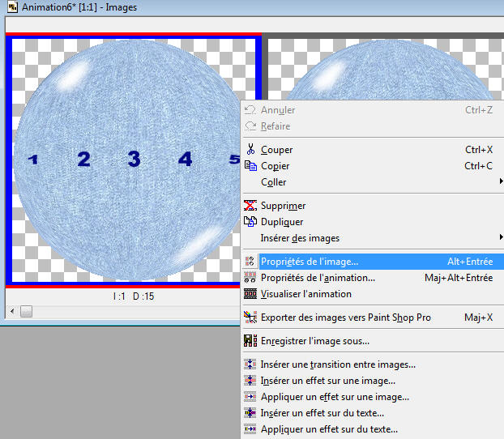
Task: Click the Enregistrer l'image sous icon
Action: 250,341
